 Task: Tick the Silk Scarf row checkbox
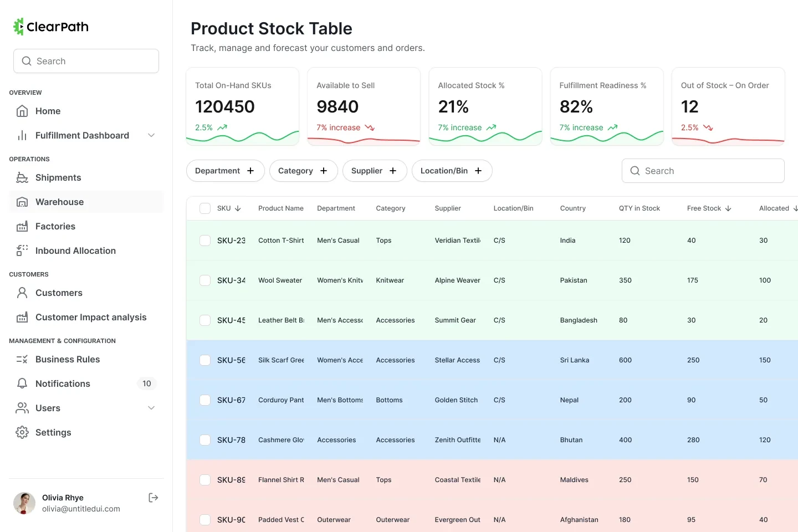point(205,360)
